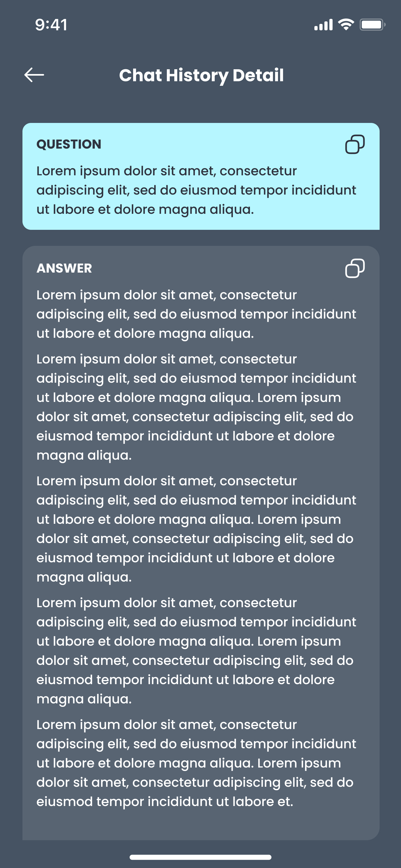Tap the back arrow icon

[x=34, y=75]
